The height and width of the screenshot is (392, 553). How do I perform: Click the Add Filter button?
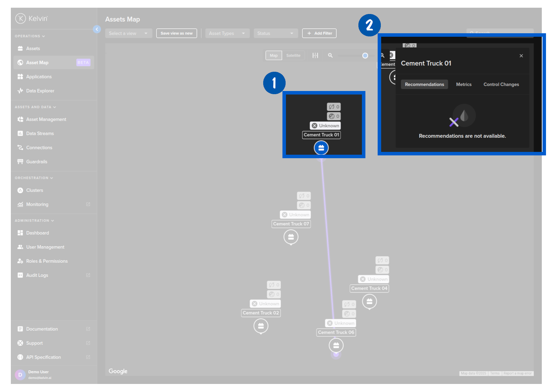(319, 34)
